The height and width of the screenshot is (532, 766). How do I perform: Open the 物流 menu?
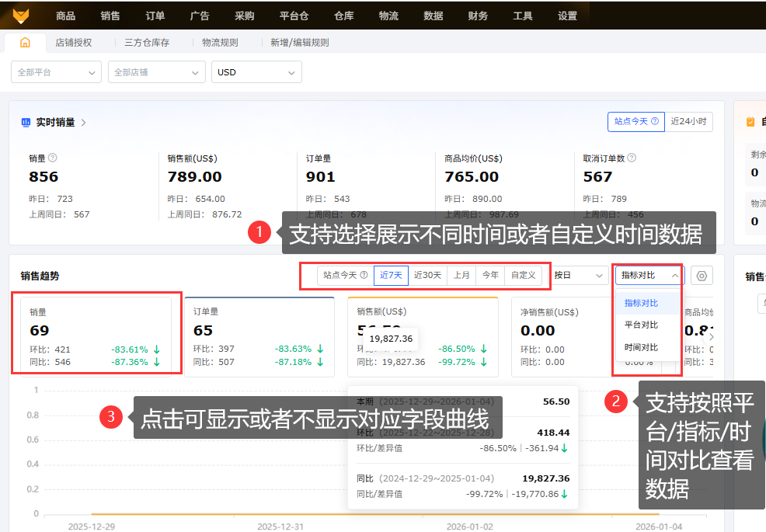(388, 16)
